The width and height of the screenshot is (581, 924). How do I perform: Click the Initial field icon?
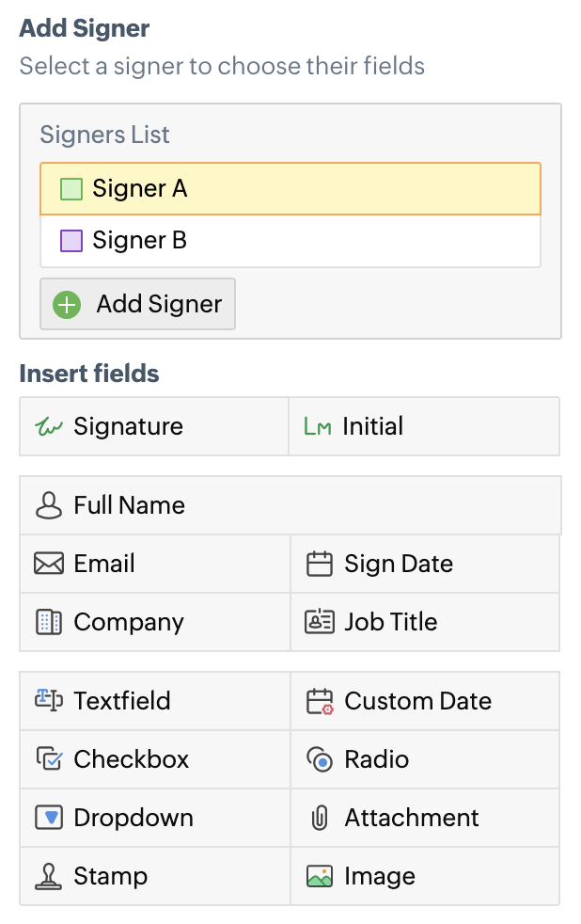click(x=318, y=427)
